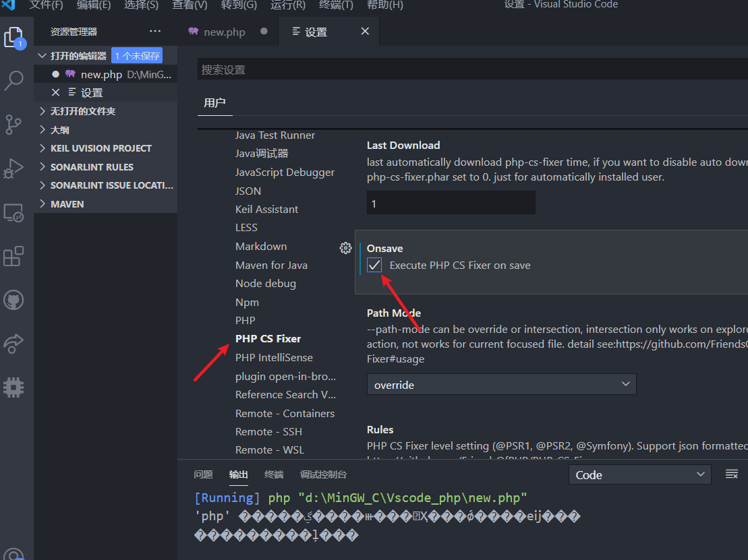
Task: Switch to the 输出 panel tab
Action: [x=239, y=474]
